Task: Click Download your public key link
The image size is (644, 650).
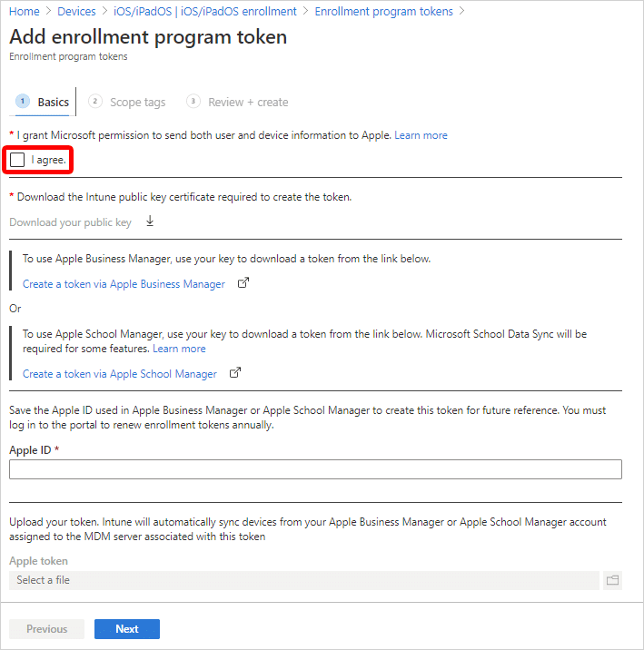Action: 70,222
